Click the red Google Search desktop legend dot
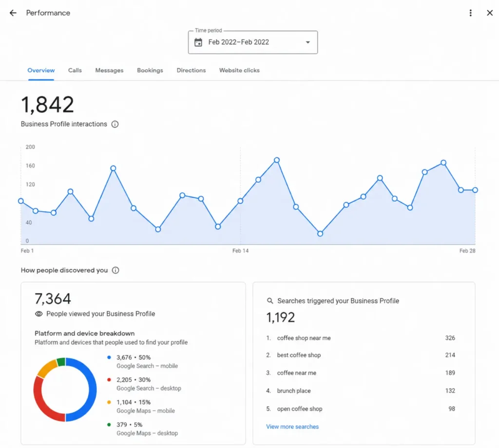The image size is (499, 448). point(109,380)
